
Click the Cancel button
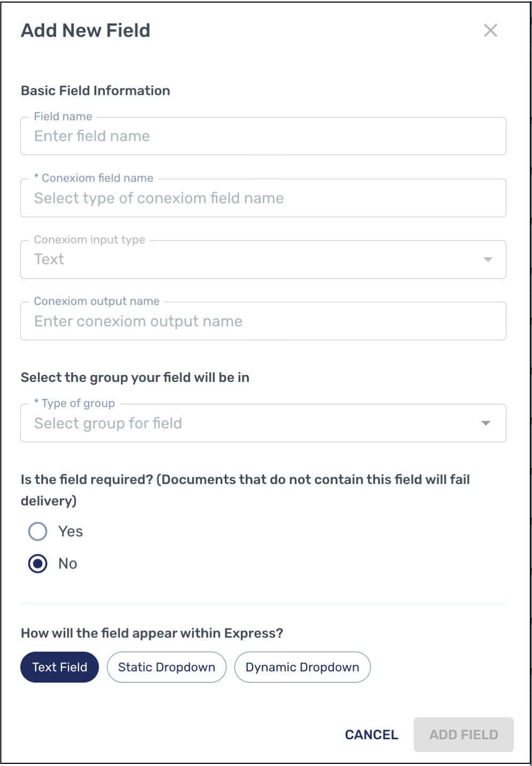click(x=371, y=734)
